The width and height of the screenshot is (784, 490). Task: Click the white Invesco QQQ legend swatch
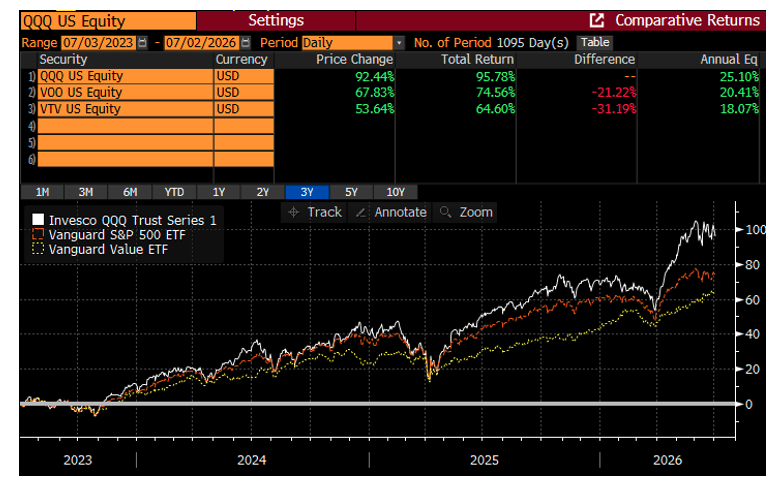[x=38, y=220]
